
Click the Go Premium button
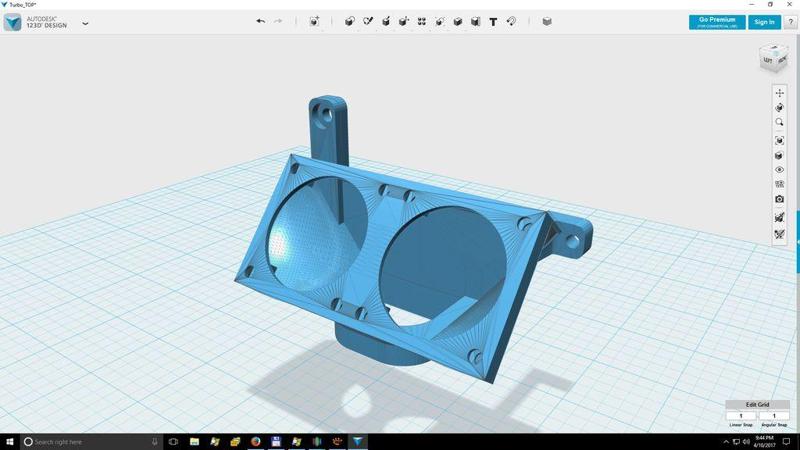(x=717, y=22)
